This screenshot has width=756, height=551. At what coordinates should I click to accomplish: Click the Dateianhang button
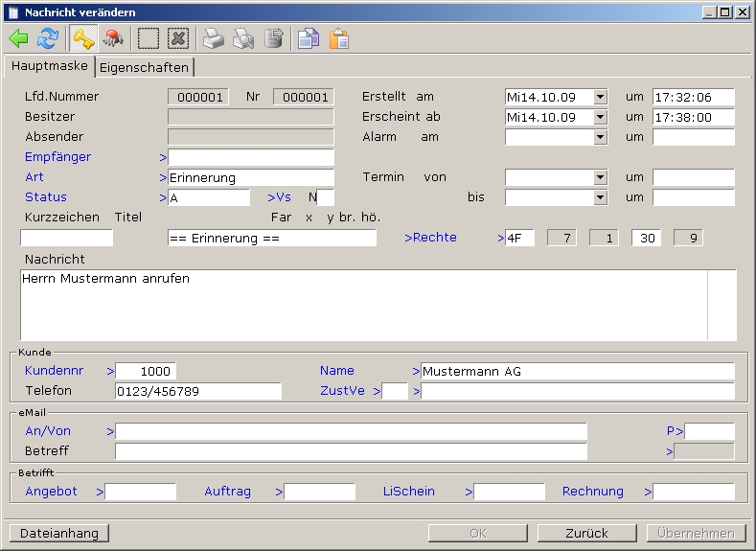tap(58, 533)
